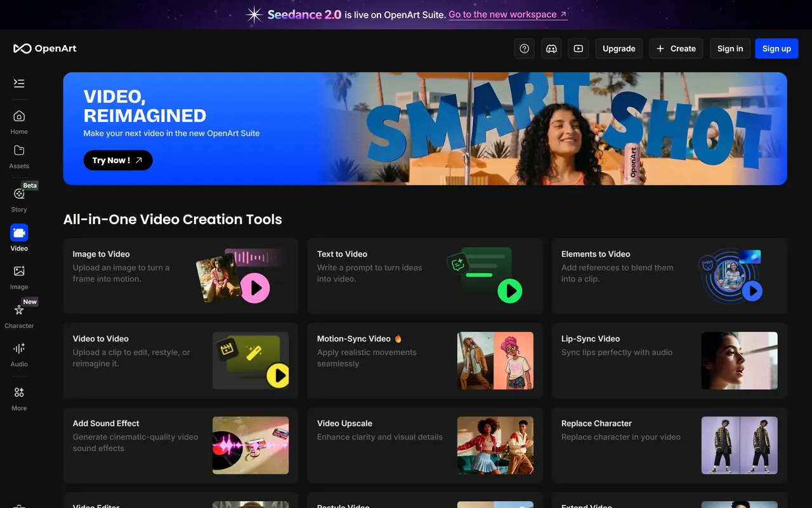This screenshot has width=812, height=508.
Task: Click the Sign in button
Action: click(730, 48)
